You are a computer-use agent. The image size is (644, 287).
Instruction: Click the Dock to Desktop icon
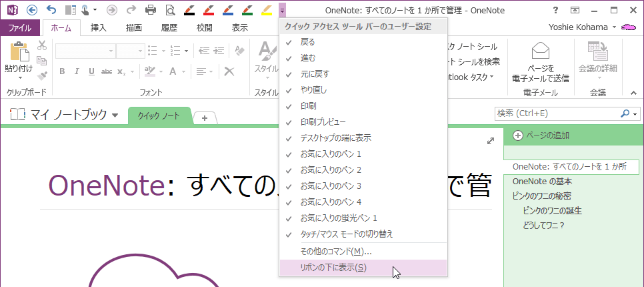coord(71,10)
